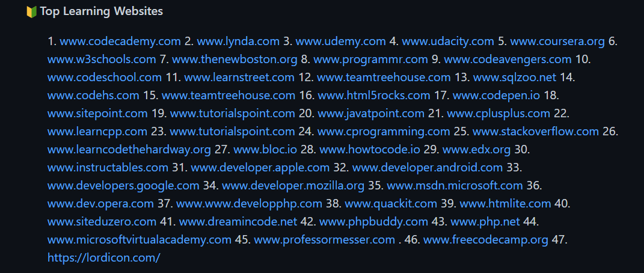Open the www.learncpp.com link
Viewport: 644px width, 273px height.
point(97,131)
